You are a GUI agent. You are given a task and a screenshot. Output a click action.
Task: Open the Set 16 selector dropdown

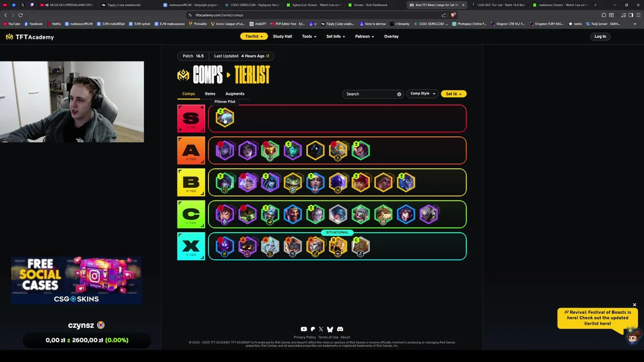(x=453, y=94)
